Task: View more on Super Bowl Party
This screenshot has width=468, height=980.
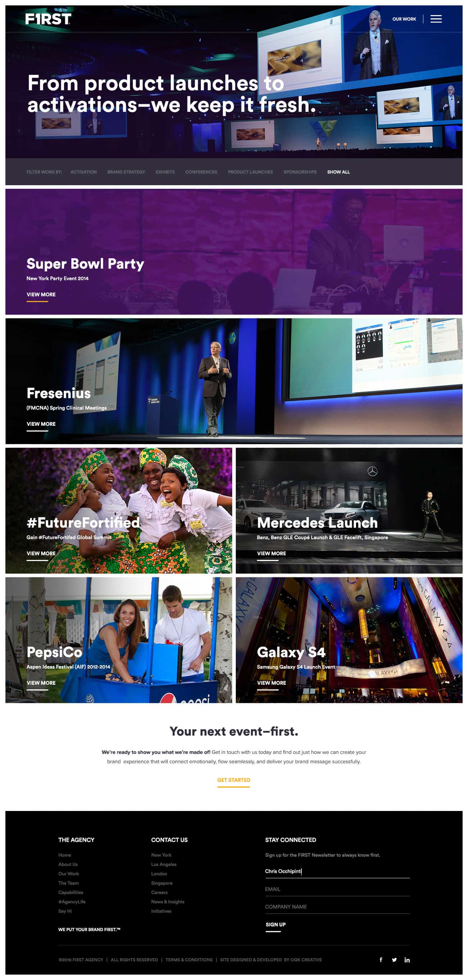Action: point(41,295)
